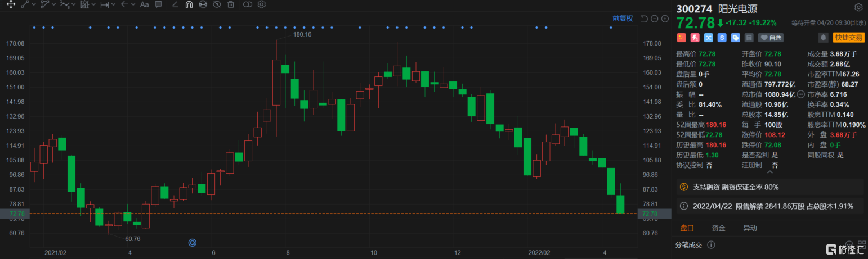This screenshot has height=259, width=868.
Task: Delete drawings with trash icon
Action: [231, 4]
